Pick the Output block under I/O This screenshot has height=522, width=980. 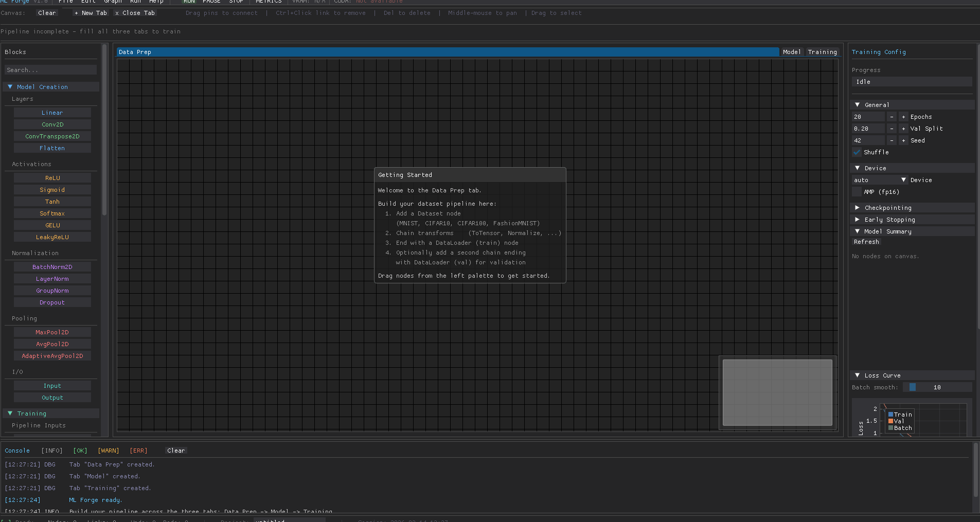click(52, 397)
